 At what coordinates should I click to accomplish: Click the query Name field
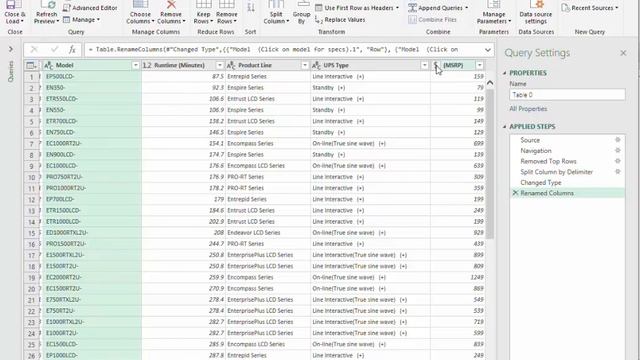567,95
